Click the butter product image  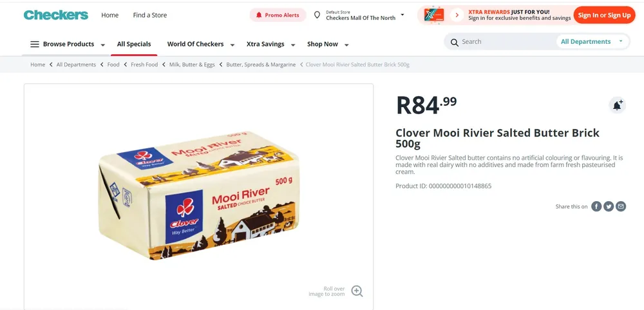199,197
